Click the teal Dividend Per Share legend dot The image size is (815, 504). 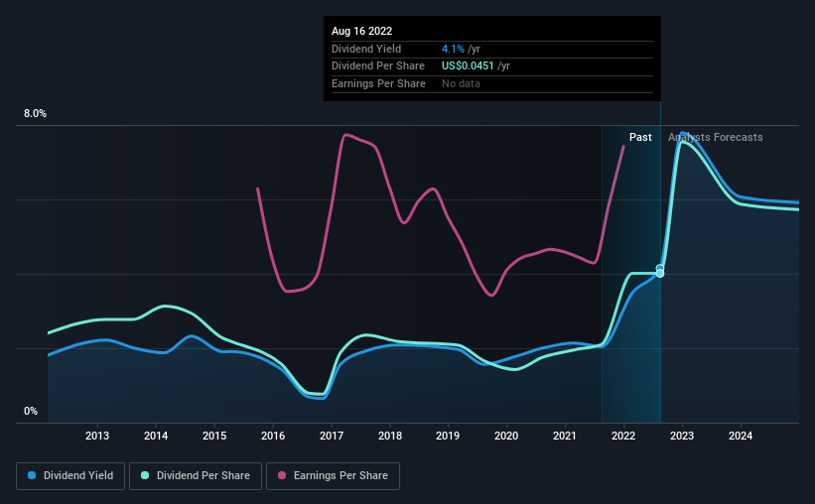(145, 475)
